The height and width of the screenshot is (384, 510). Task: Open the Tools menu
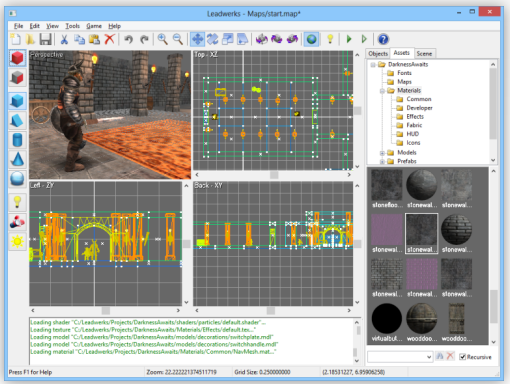[x=72, y=26]
